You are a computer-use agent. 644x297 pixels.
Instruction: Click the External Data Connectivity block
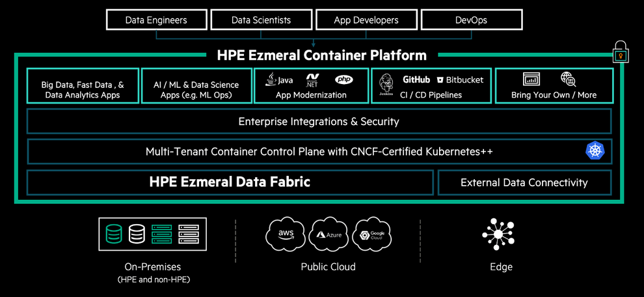[x=524, y=182]
